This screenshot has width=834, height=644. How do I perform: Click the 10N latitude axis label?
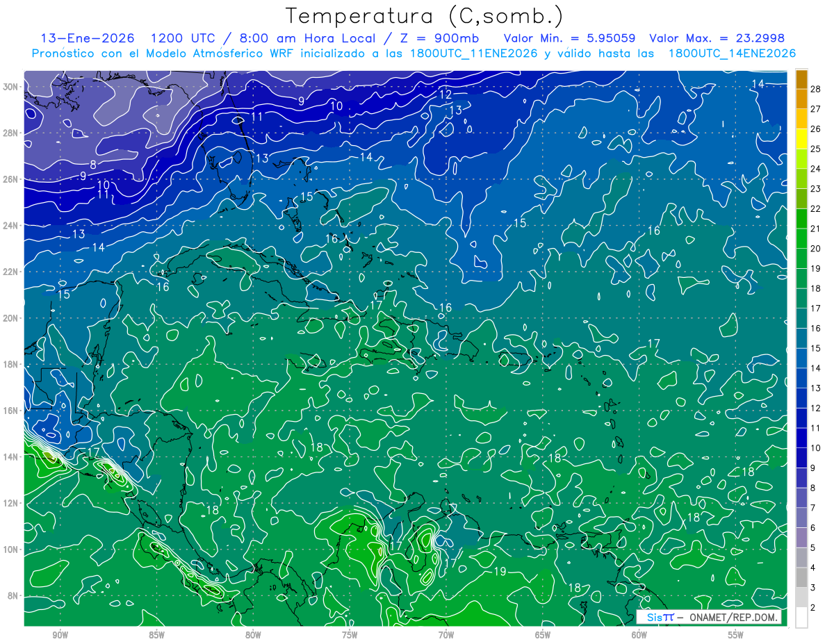click(x=12, y=550)
